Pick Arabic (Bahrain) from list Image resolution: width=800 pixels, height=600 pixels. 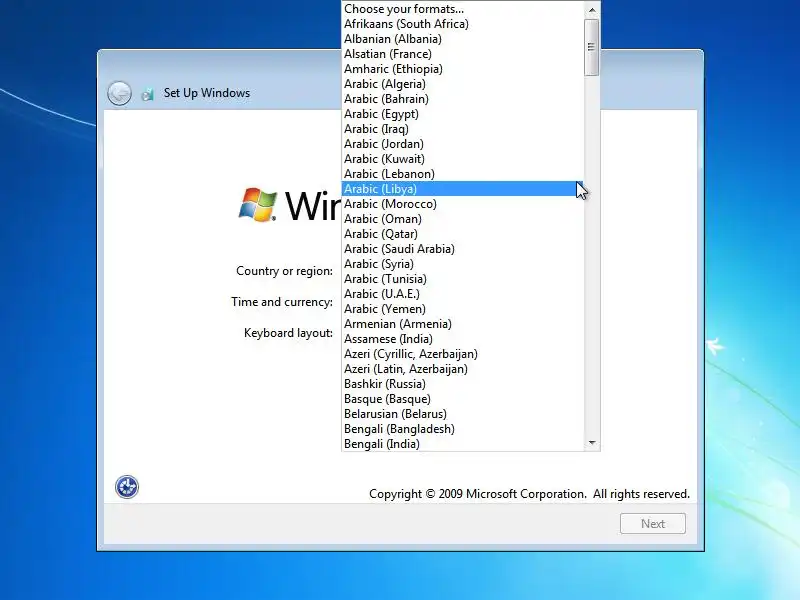(462, 99)
